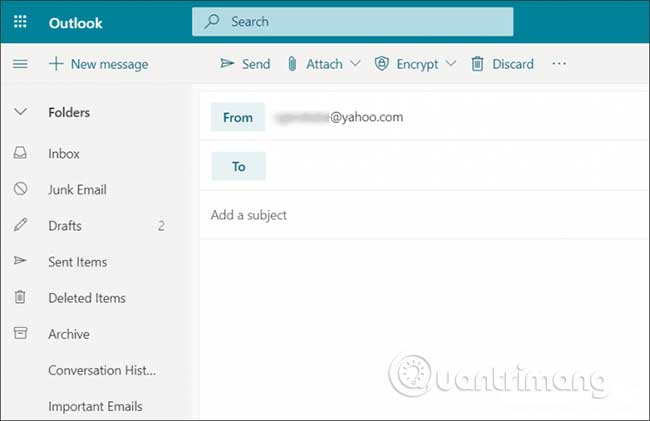Open the more options ellipsis menu
650x421 pixels.
[559, 63]
